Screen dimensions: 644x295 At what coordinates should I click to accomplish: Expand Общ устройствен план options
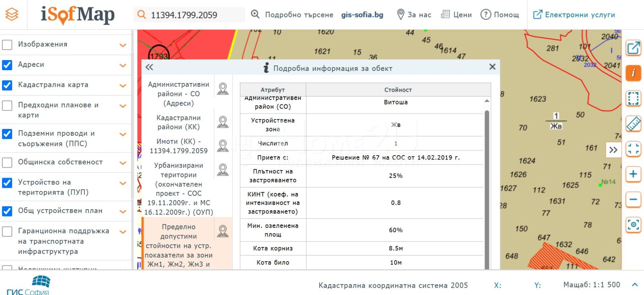(x=123, y=212)
